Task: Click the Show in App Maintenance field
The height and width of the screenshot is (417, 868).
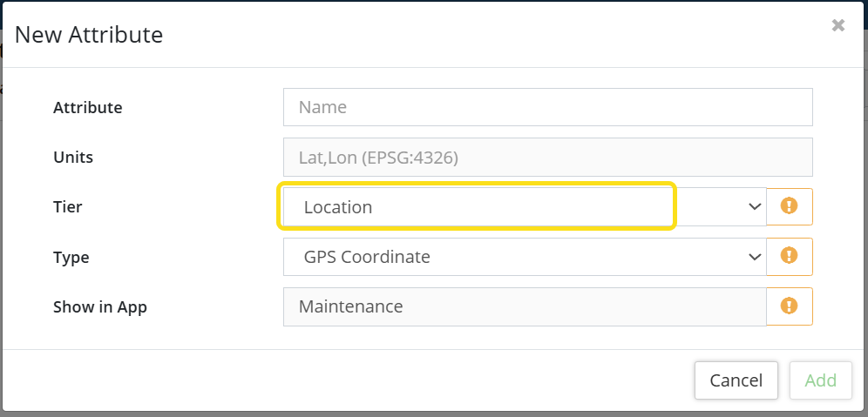Action: point(524,306)
